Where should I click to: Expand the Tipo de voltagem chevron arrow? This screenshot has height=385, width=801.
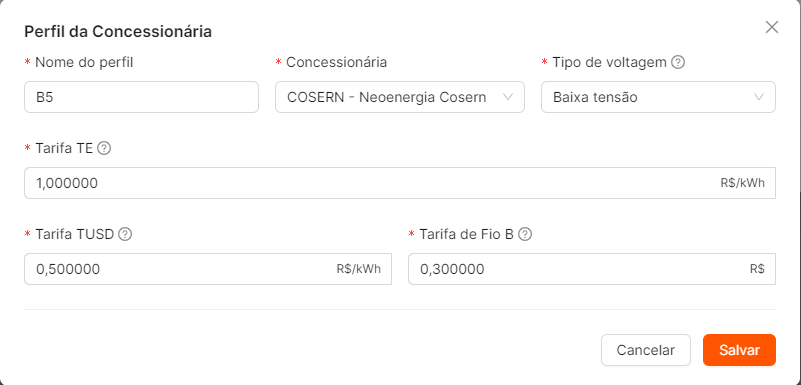(759, 97)
